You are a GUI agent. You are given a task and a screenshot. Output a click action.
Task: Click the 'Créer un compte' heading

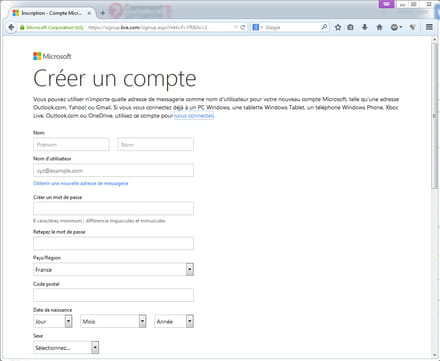115,79
